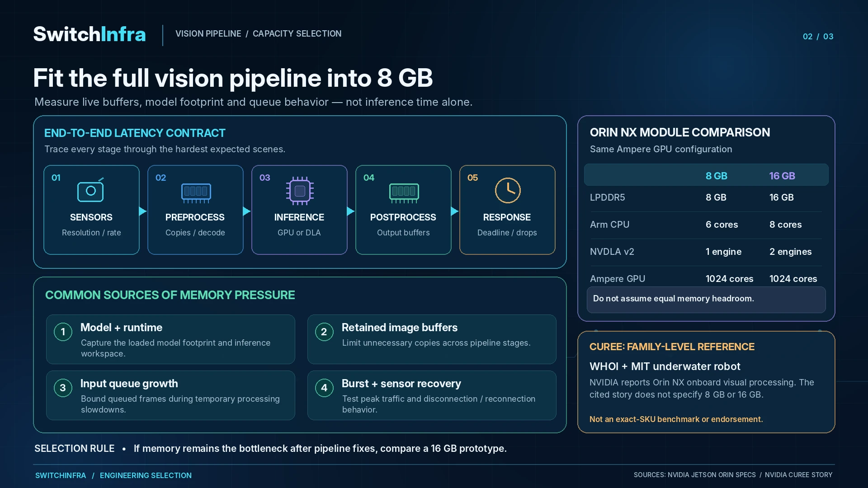The image size is (868, 488).
Task: Click the Postprocess green memory icon
Action: [x=404, y=192]
